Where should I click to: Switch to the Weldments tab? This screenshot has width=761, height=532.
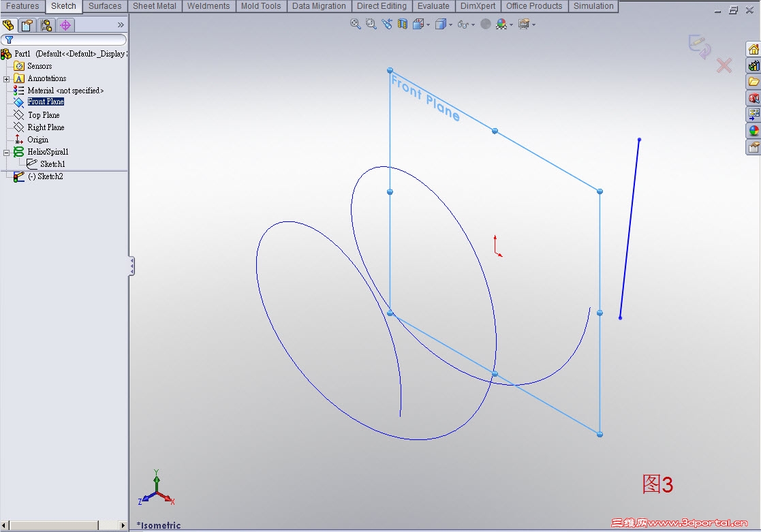coord(208,6)
